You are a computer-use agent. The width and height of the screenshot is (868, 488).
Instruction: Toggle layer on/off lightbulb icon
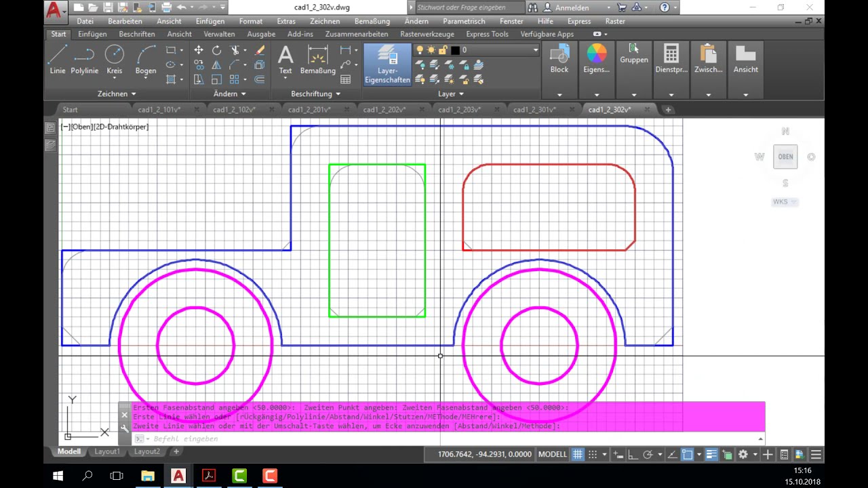(420, 50)
